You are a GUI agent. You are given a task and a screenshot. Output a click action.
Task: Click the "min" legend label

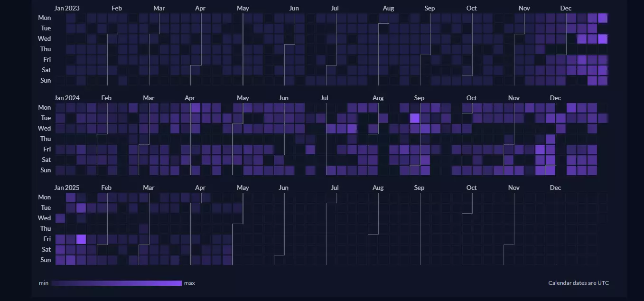tap(44, 283)
